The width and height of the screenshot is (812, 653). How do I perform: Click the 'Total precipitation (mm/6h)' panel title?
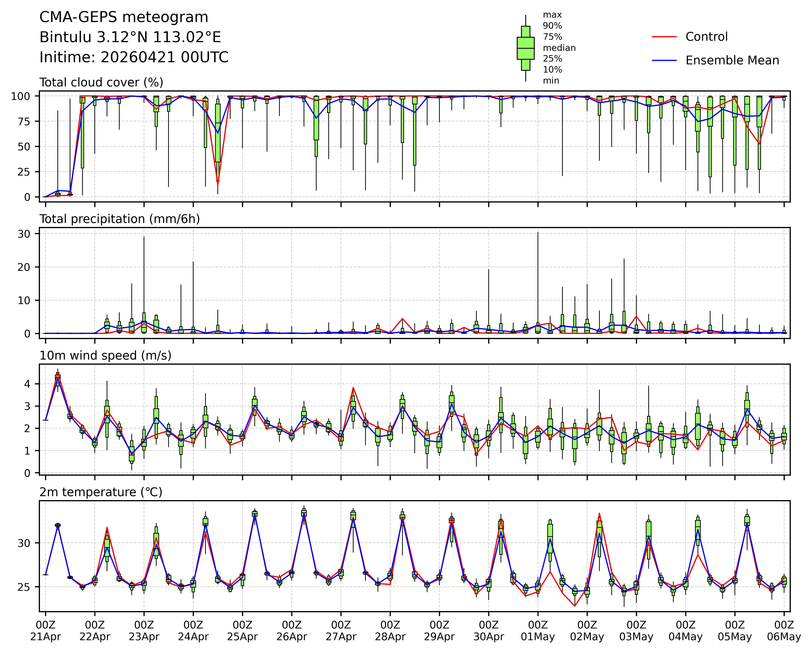tap(119, 219)
